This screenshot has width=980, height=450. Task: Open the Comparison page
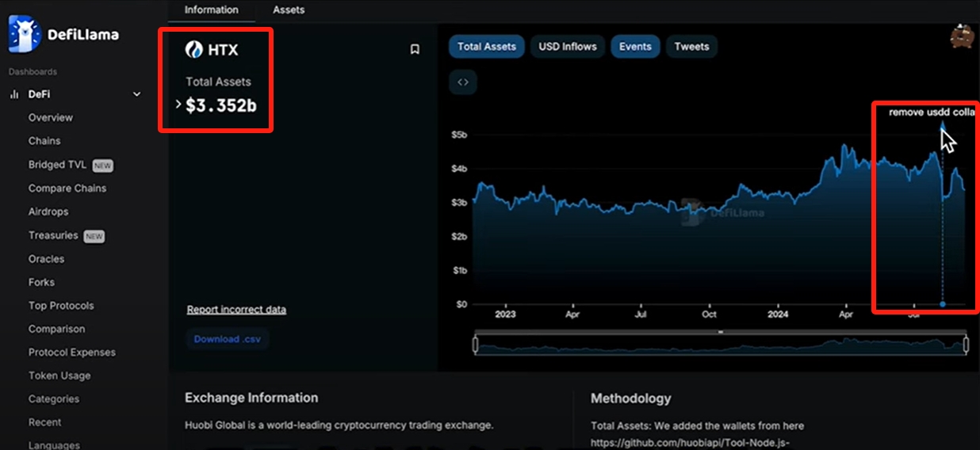click(56, 329)
